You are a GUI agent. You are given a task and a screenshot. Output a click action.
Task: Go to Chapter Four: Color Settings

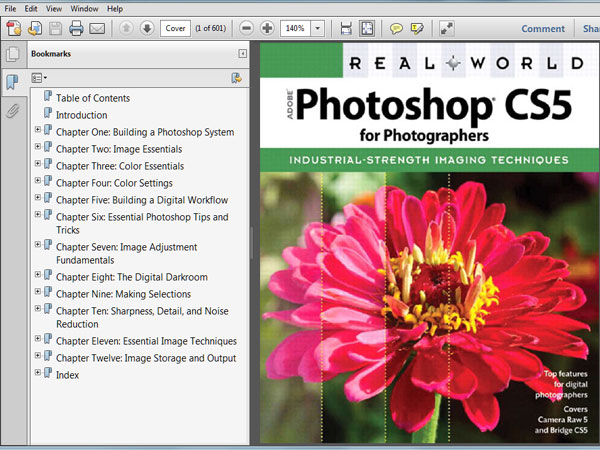114,183
